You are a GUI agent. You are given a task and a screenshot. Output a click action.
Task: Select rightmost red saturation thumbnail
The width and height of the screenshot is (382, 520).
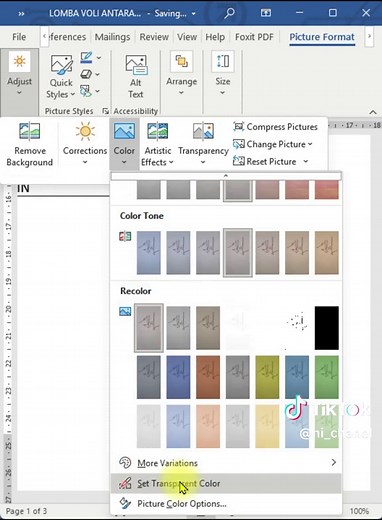[x=327, y=190]
